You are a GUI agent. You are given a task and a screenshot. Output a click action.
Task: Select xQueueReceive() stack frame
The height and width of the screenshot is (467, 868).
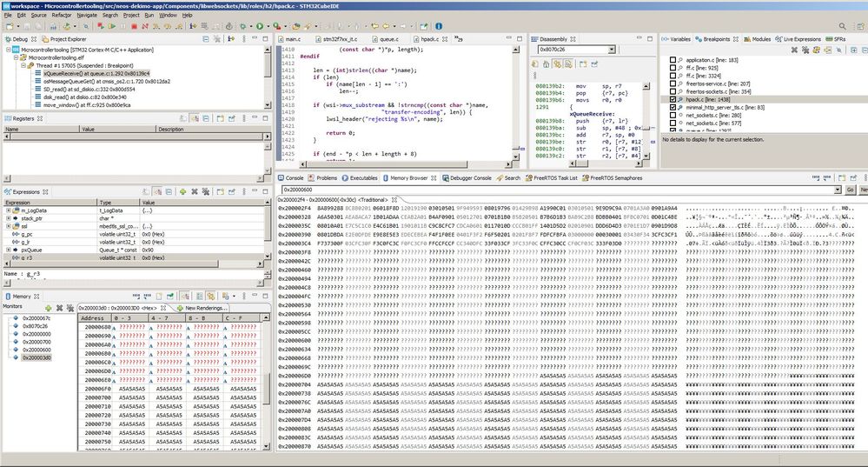pos(96,73)
